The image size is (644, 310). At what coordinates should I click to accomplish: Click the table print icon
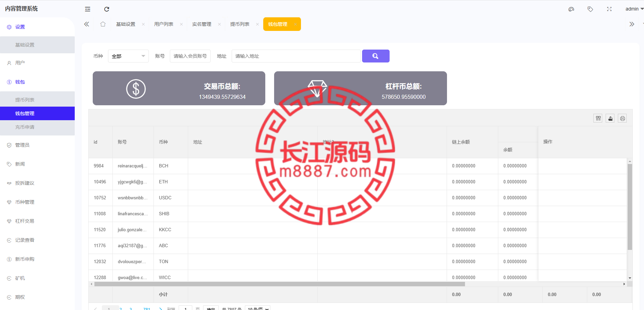coord(622,118)
